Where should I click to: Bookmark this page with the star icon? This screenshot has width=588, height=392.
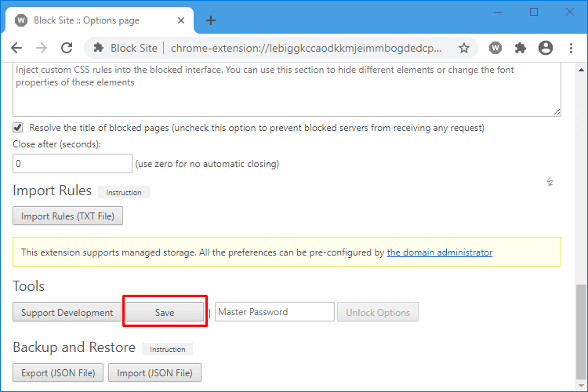point(464,48)
